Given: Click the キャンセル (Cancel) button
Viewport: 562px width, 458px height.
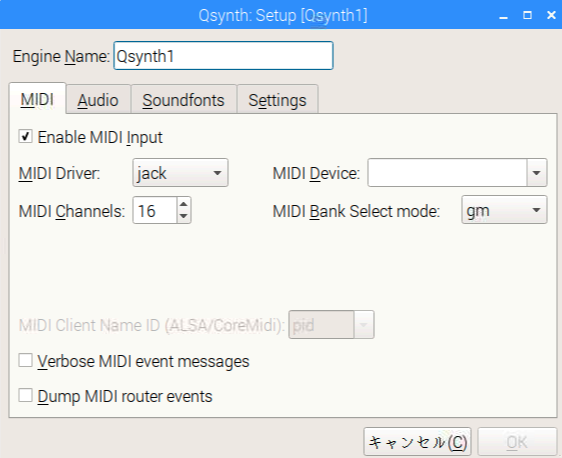Looking at the screenshot, I should point(418,442).
